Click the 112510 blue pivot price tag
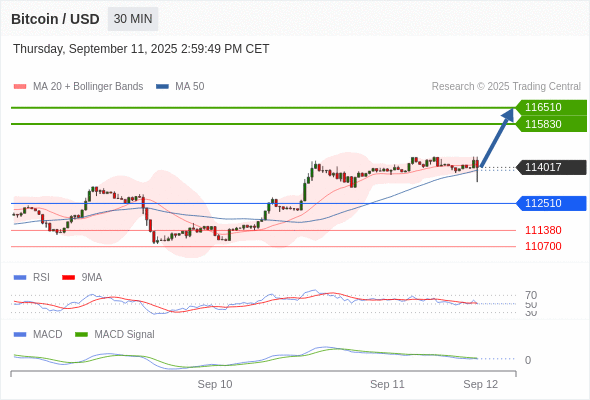590x400 pixels. click(x=551, y=203)
